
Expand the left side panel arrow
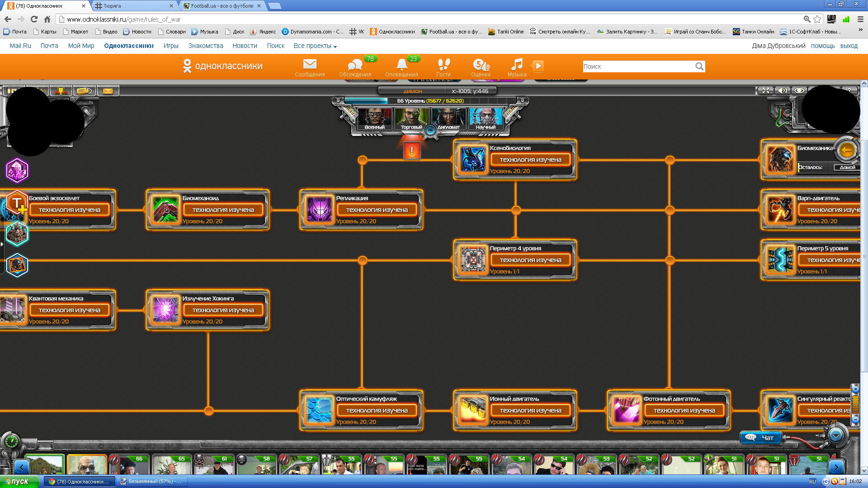click(x=2, y=244)
